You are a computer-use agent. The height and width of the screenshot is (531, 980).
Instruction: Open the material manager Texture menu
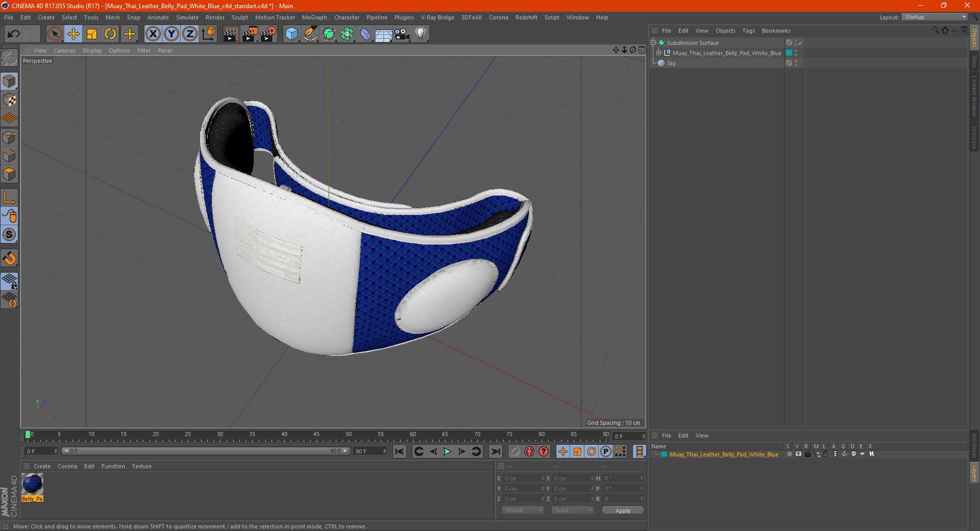point(141,466)
